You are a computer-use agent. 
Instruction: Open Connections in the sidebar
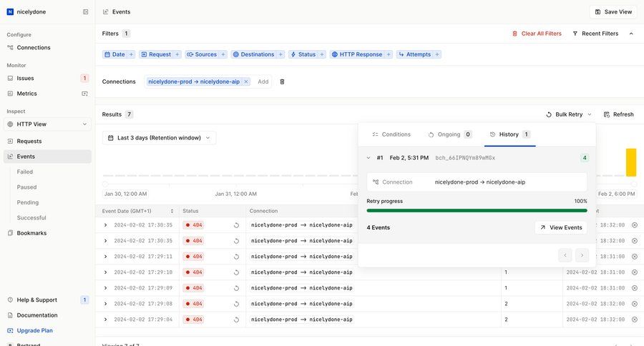(47, 48)
